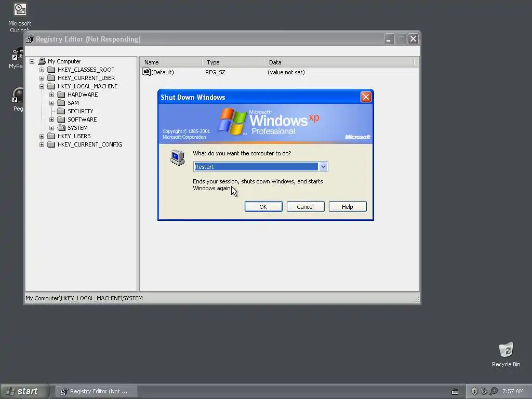Viewport: 532px width, 399px height.
Task: Click the magnifier tray icon
Action: [494, 391]
